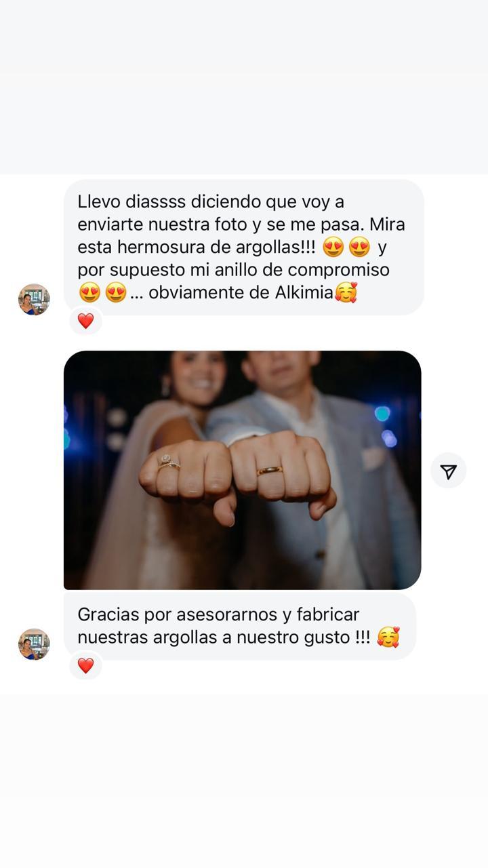Tap the engagement ring on woman's fist
The height and width of the screenshot is (868, 488).
tap(167, 462)
